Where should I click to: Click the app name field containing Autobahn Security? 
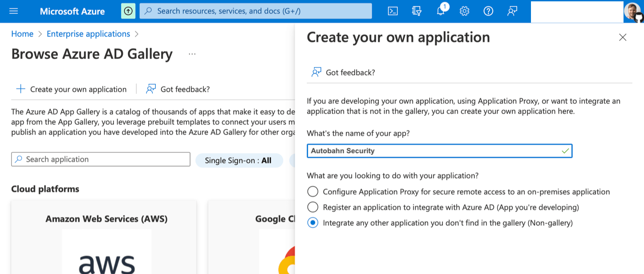(440, 151)
